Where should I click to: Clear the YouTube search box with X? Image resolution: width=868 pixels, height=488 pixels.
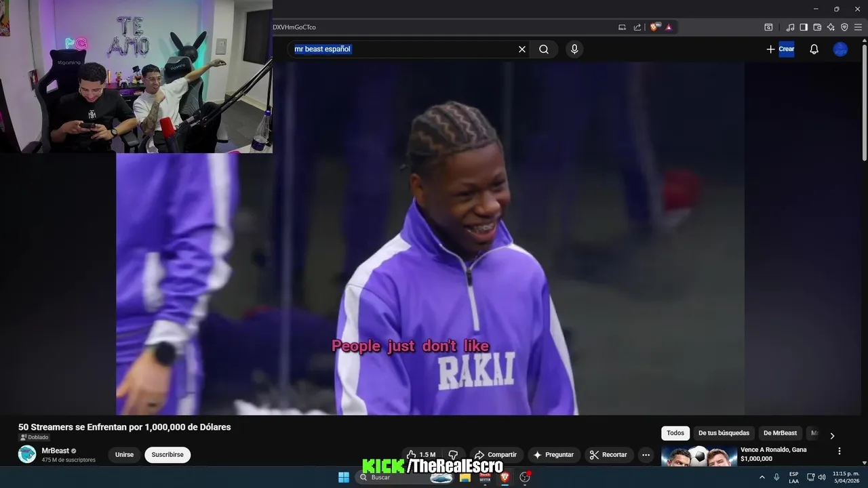(522, 49)
